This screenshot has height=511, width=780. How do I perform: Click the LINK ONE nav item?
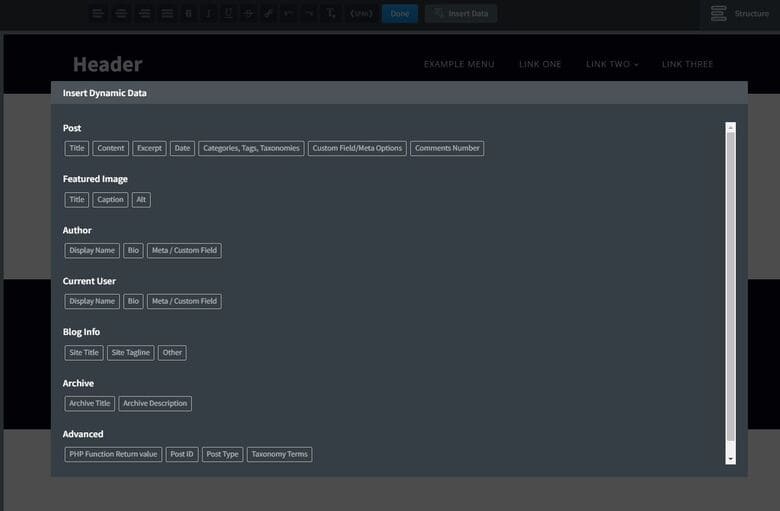(x=540, y=64)
